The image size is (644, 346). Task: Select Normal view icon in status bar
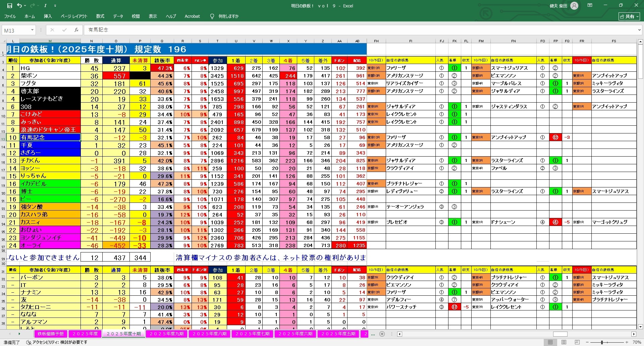tap(550, 342)
